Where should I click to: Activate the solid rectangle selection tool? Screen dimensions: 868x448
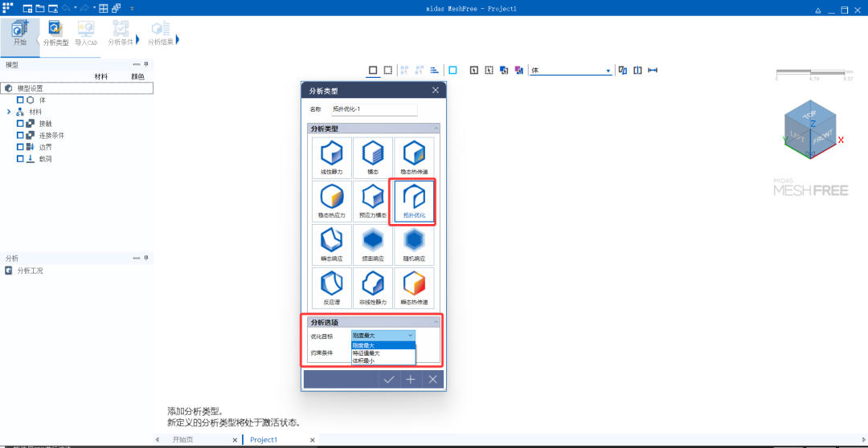[x=373, y=70]
